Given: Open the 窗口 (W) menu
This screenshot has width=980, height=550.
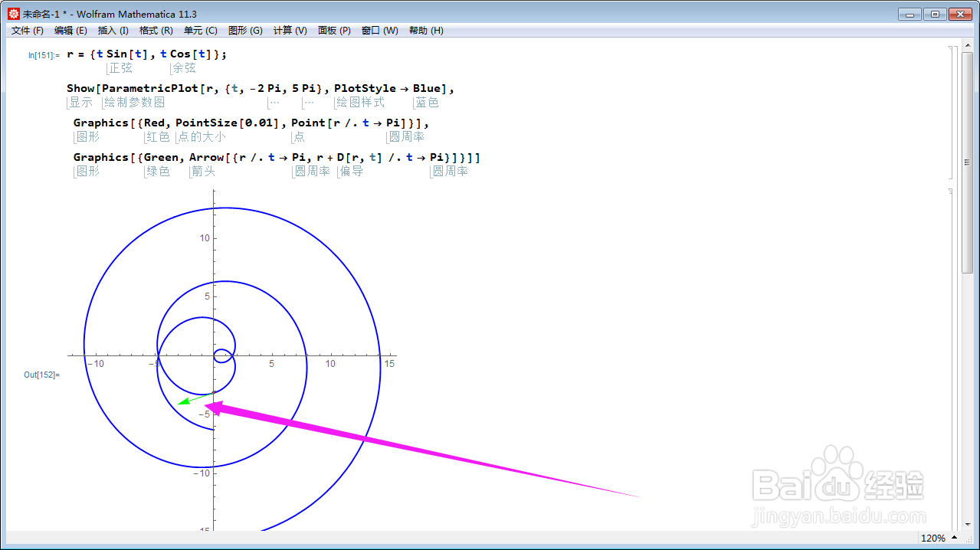Looking at the screenshot, I should click(380, 31).
